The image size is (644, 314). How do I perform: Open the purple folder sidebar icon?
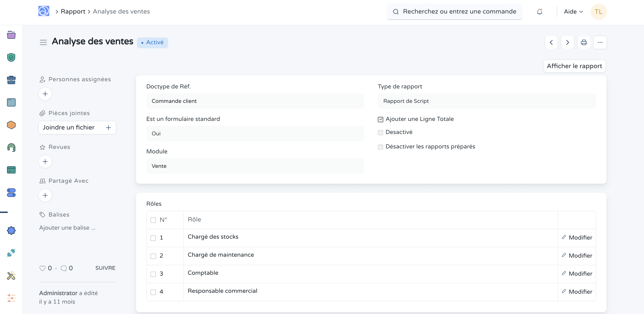tap(11, 35)
